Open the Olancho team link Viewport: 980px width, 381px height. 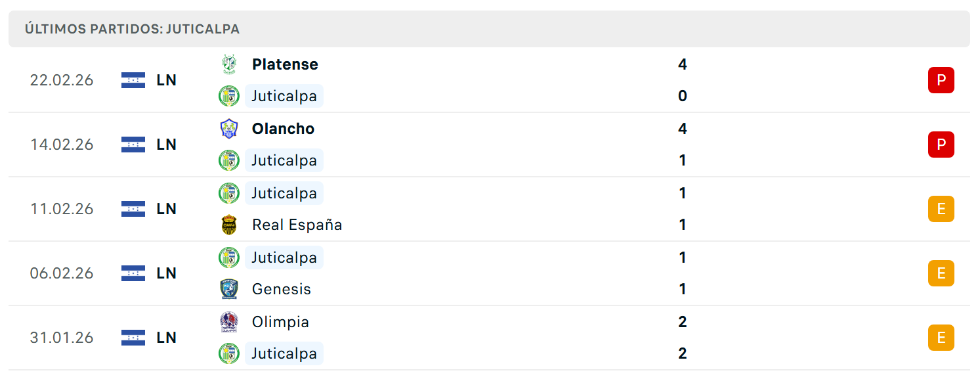[283, 129]
